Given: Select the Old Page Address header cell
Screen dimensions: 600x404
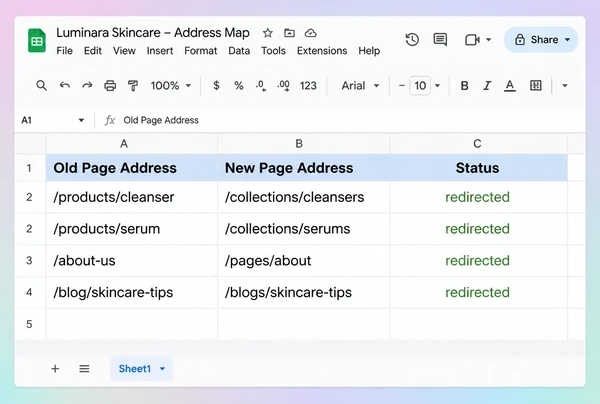Looking at the screenshot, I should pos(132,168).
